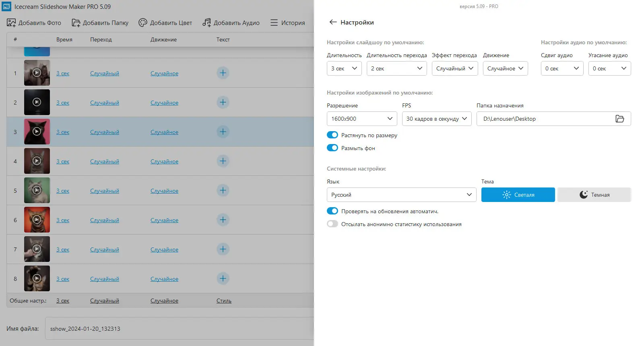This screenshot has height=346, width=644.
Task: Open the Язык Русский dropdown
Action: (401, 195)
